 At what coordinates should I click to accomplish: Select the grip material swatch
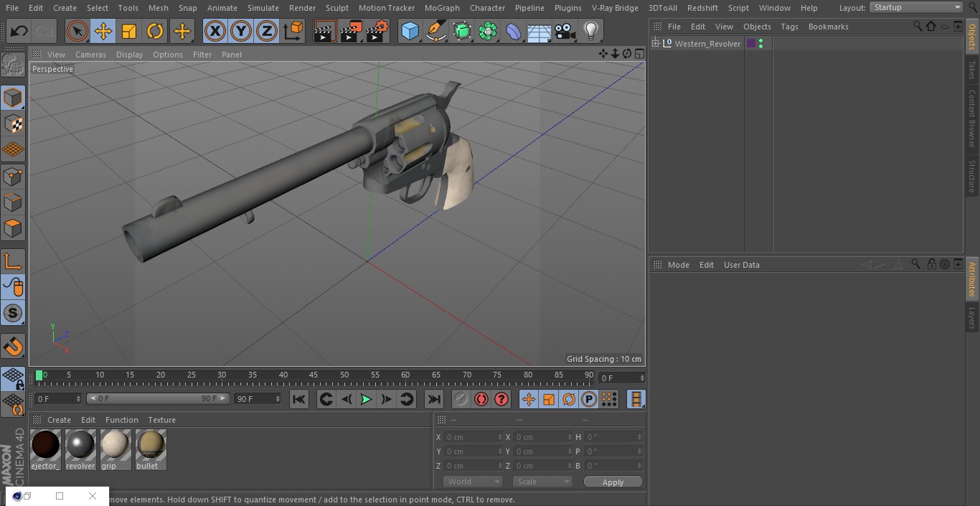click(x=116, y=450)
